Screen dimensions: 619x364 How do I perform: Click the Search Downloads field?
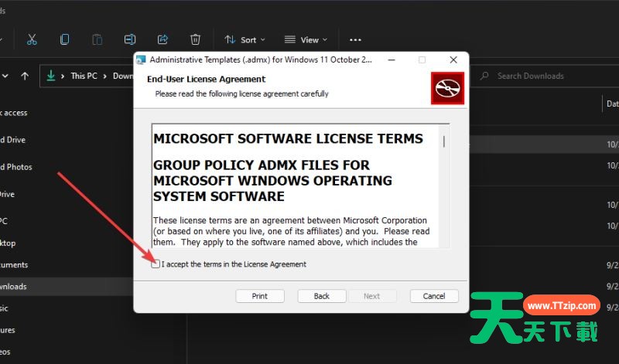tap(542, 76)
